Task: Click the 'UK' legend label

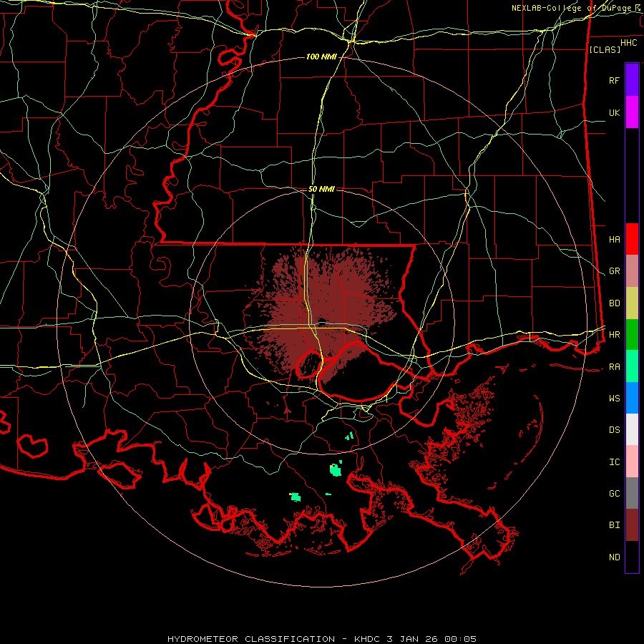Action: point(614,112)
